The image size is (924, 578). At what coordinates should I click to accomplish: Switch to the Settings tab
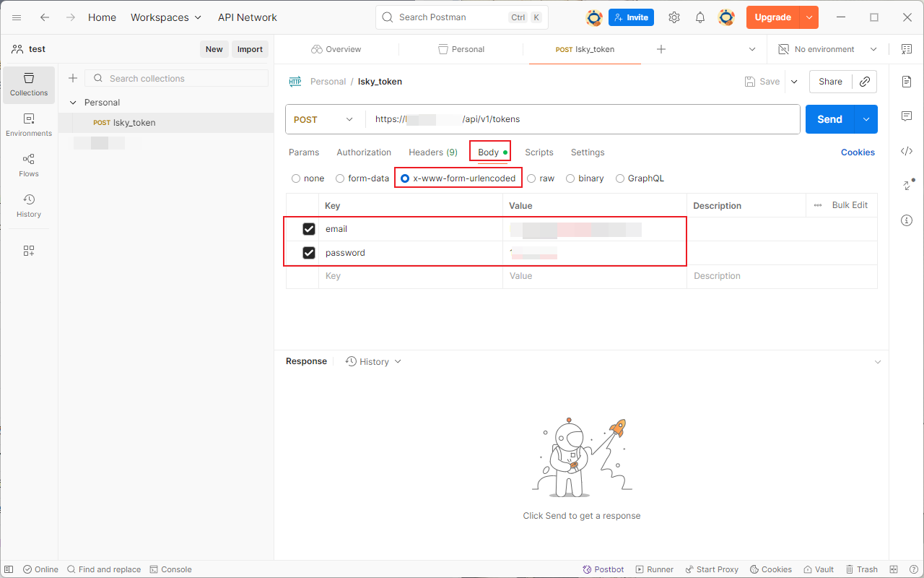point(588,152)
